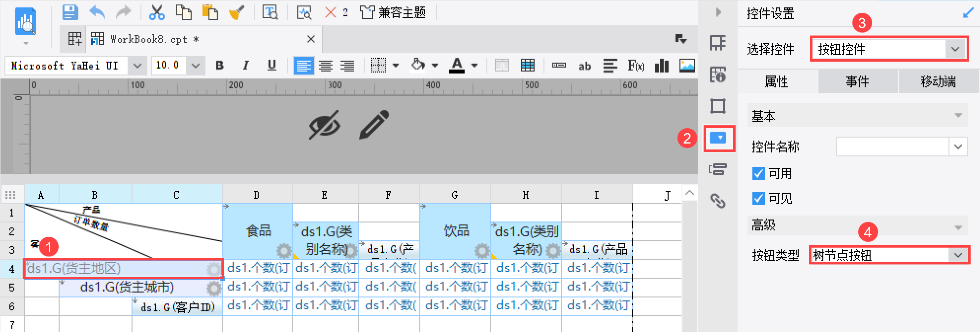This screenshot has width=980, height=332.
Task: Open the hyperlink panel icon in sidebar
Action: [717, 201]
